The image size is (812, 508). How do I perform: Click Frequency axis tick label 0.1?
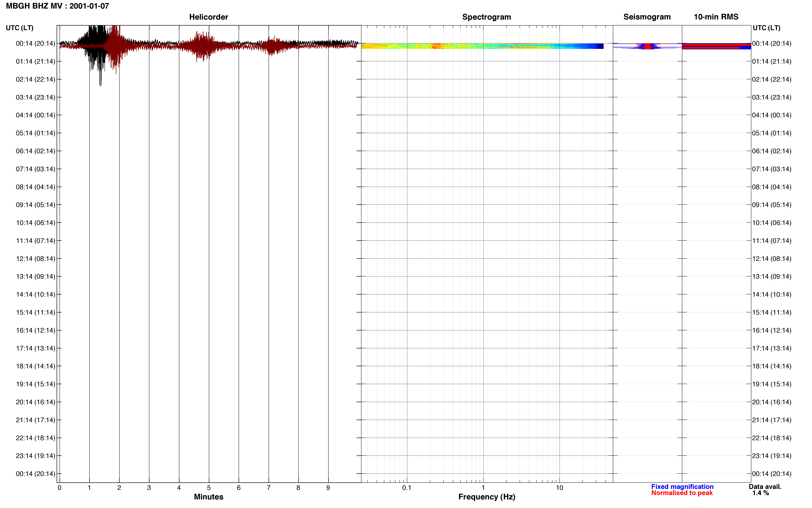point(407,488)
